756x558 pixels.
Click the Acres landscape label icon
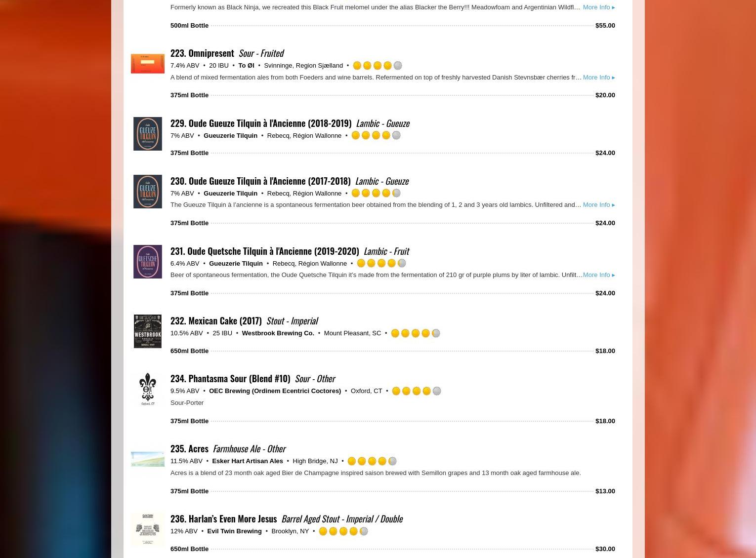click(147, 459)
